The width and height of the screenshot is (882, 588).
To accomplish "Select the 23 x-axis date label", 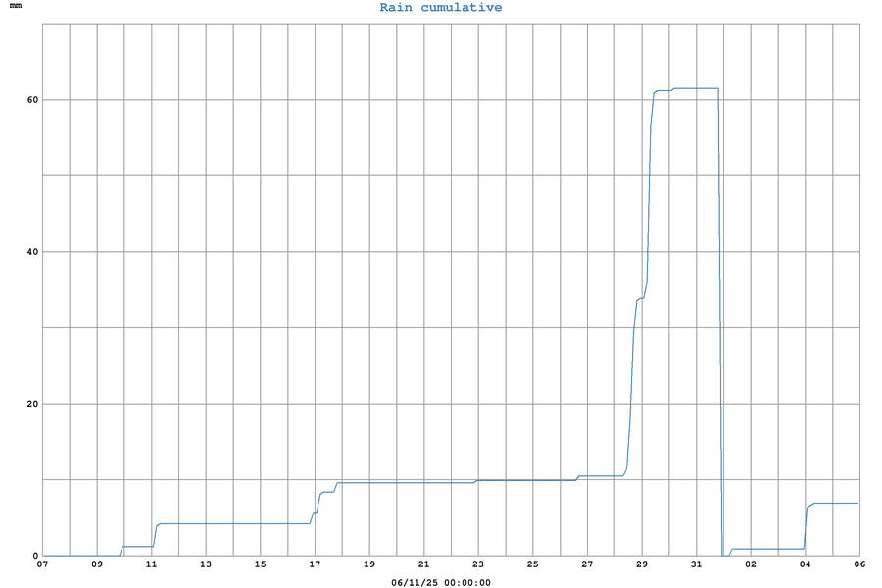I will (x=478, y=565).
